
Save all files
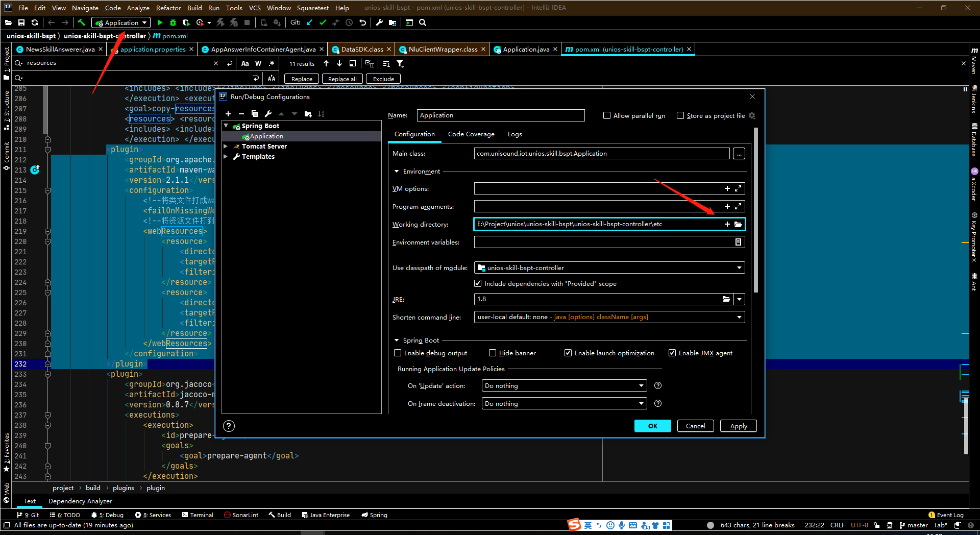click(21, 22)
